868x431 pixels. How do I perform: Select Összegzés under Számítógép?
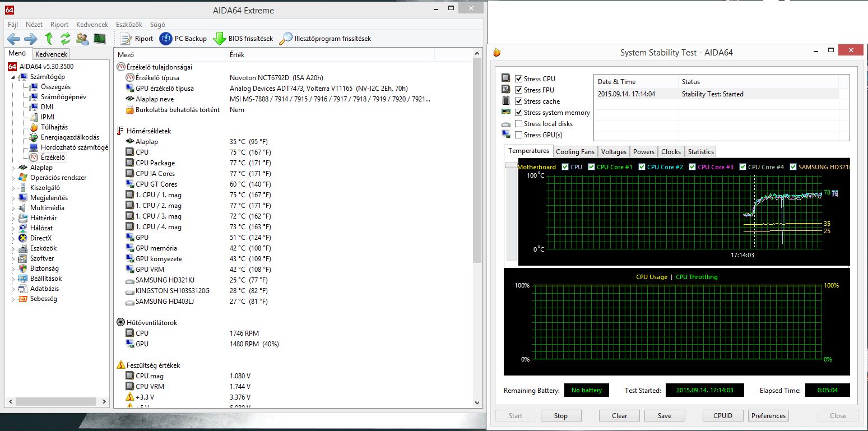point(55,87)
